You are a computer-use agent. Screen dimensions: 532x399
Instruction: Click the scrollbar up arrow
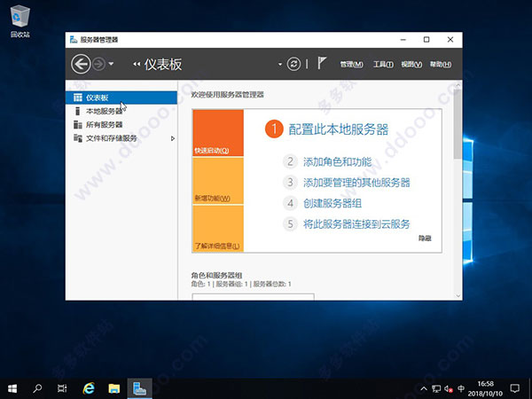(x=458, y=85)
